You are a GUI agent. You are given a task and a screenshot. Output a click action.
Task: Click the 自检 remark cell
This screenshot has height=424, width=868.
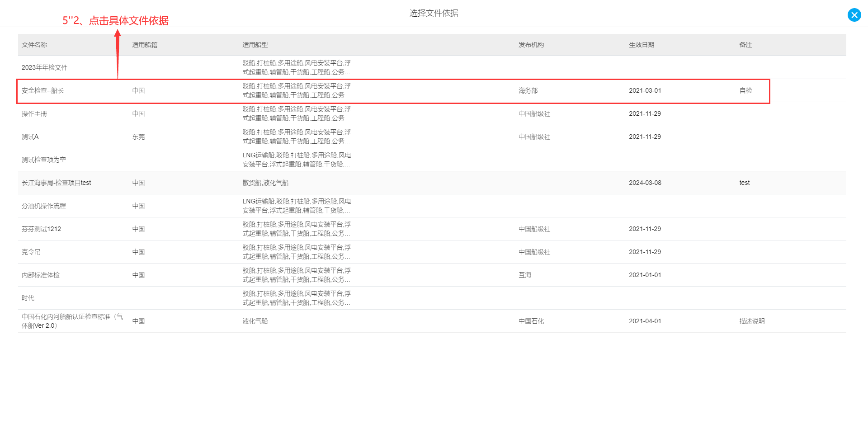point(745,90)
